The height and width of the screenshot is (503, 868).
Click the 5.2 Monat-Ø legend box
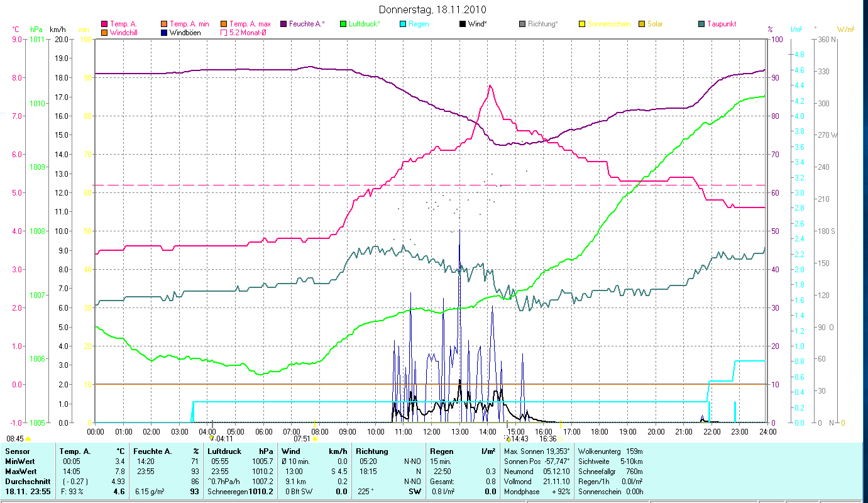(x=222, y=33)
